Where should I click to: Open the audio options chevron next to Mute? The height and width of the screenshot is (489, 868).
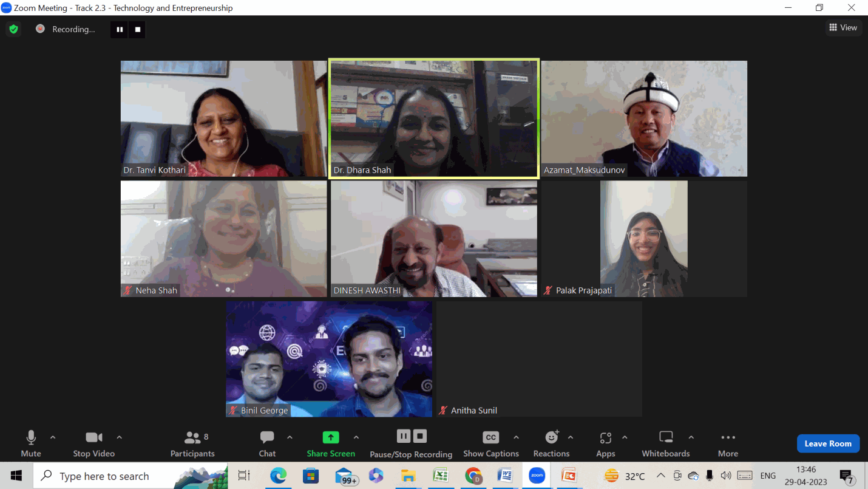tap(52, 436)
